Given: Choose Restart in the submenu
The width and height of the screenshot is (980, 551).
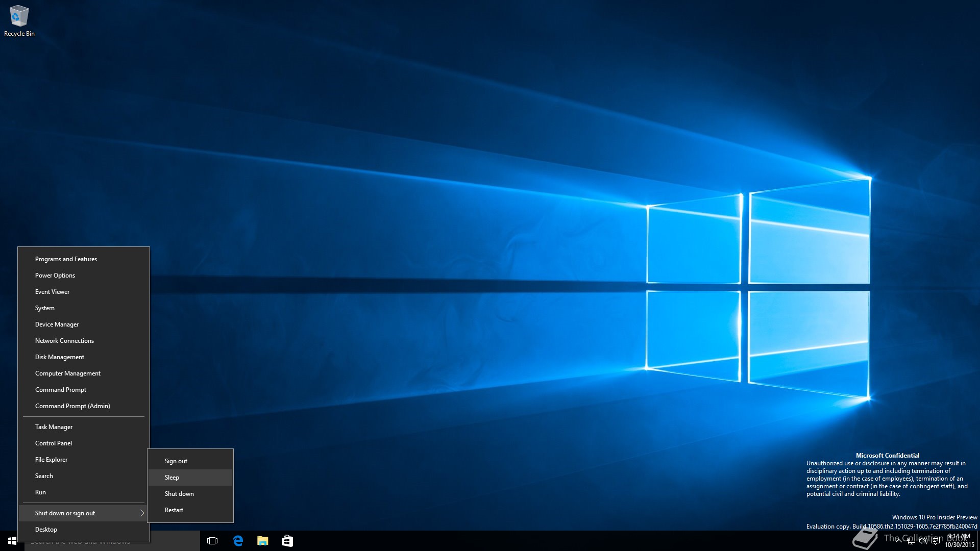Looking at the screenshot, I should click(x=190, y=510).
